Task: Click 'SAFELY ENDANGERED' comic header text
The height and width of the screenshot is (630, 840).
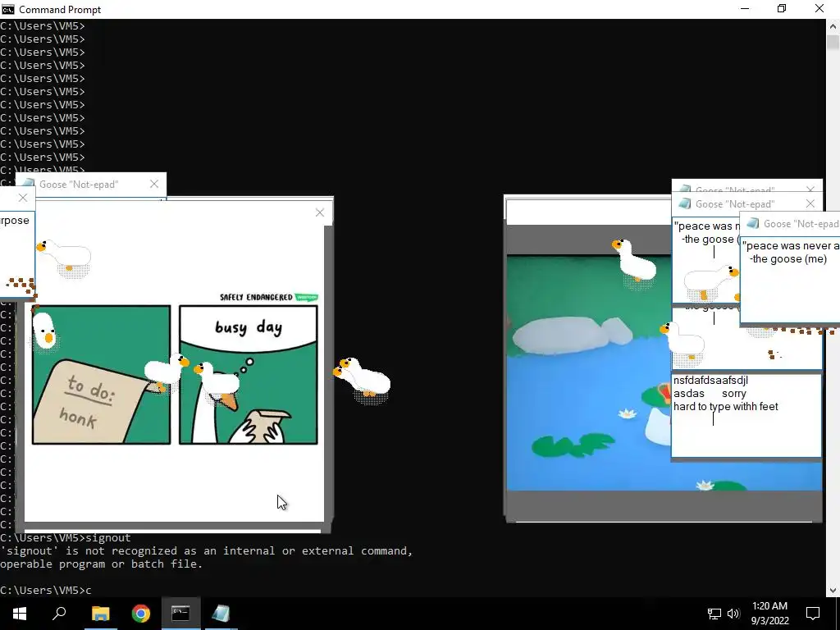Action: point(256,297)
